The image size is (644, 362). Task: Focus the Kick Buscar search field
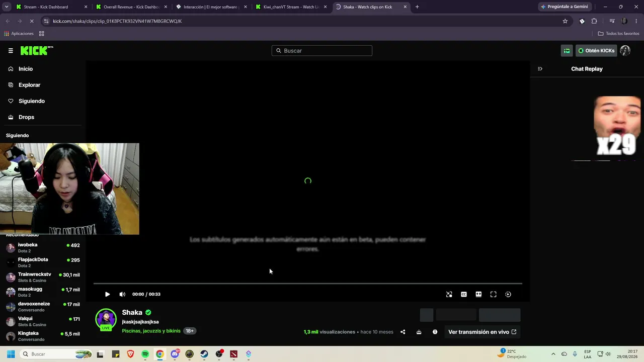322,51
